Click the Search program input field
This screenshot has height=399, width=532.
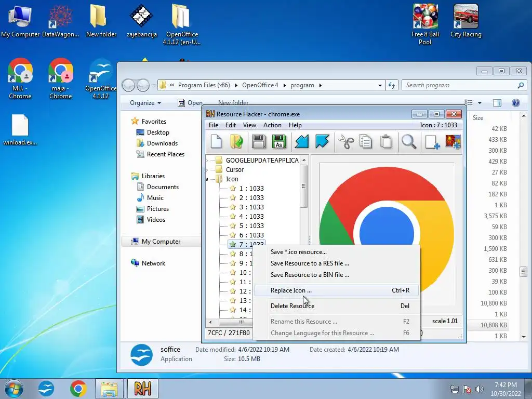(x=464, y=86)
